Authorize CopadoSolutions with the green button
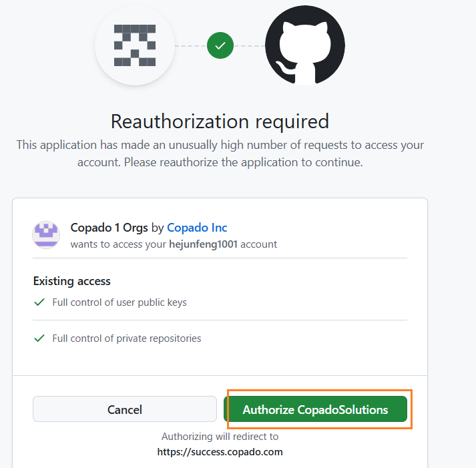 point(315,409)
